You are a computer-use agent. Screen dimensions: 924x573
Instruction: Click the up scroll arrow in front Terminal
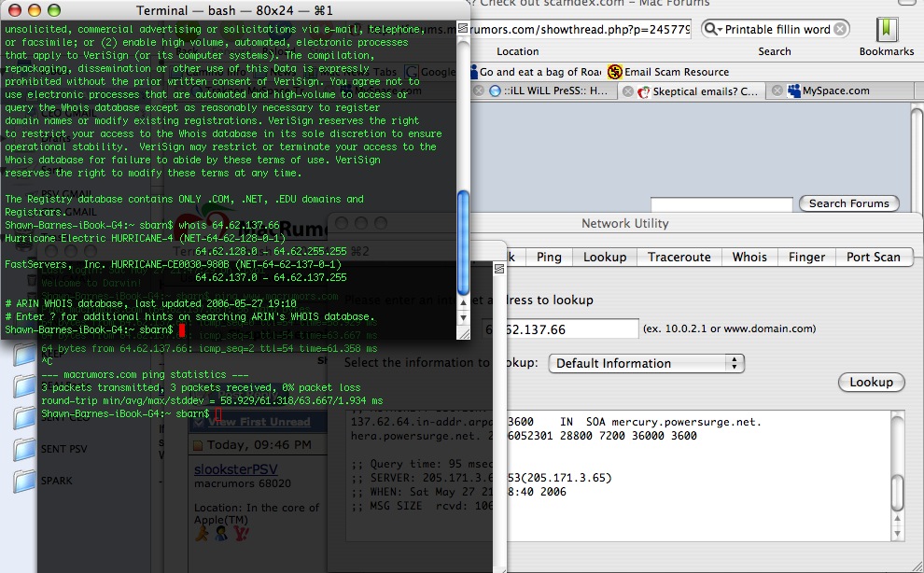[463, 303]
